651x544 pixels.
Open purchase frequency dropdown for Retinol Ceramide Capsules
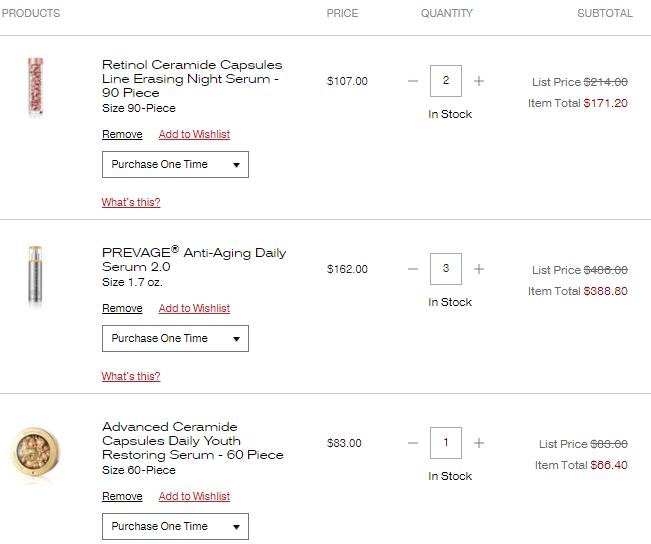coord(175,165)
